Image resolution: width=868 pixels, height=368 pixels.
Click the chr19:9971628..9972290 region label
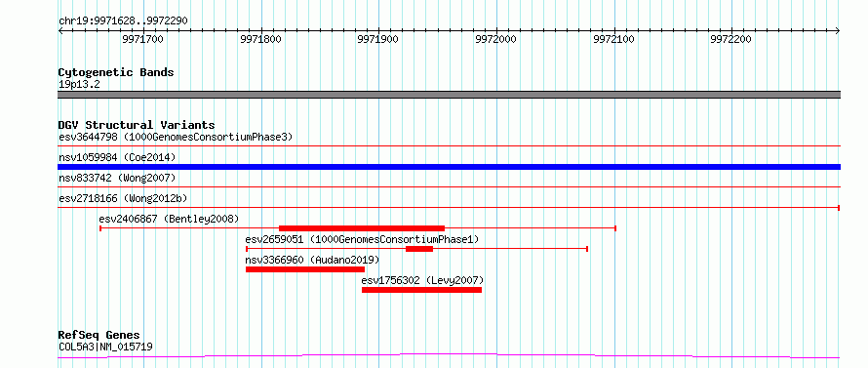[x=123, y=21]
